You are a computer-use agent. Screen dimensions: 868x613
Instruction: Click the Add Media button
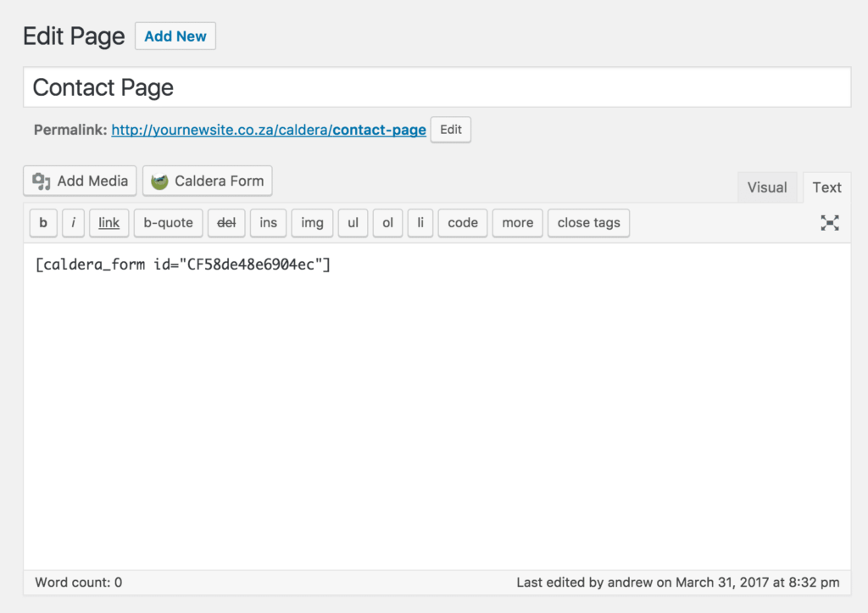pyautogui.click(x=80, y=181)
